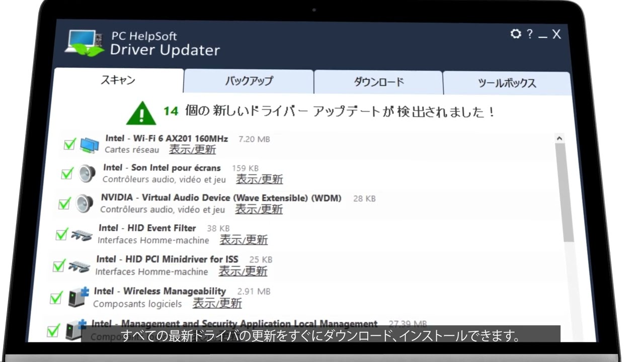Close the Driver Updater window

(556, 34)
